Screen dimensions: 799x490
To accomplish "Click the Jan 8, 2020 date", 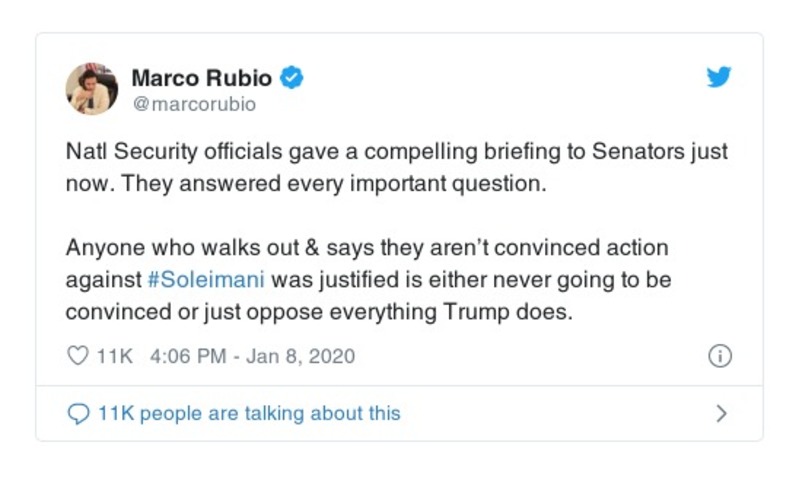I will [308, 356].
